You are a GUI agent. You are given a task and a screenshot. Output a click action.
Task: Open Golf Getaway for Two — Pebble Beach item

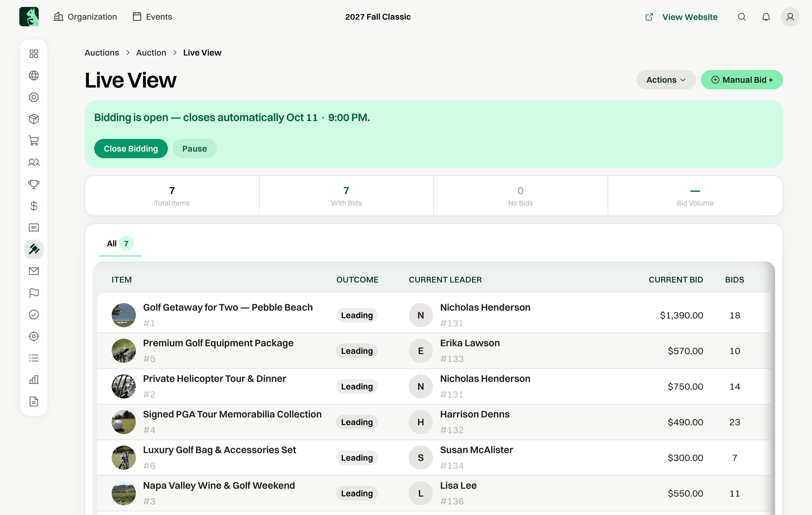[x=228, y=308]
